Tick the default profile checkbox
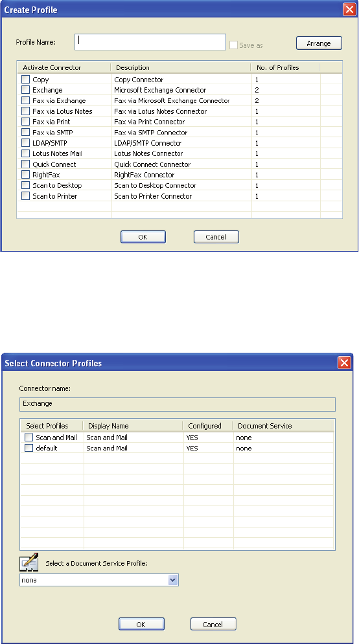The image size is (359, 644). click(29, 448)
